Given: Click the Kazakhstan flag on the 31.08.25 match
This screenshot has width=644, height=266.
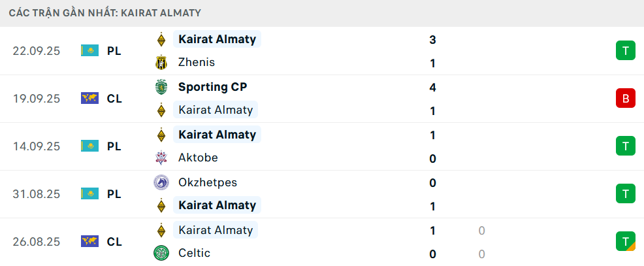Looking at the screenshot, I should pos(89,193).
